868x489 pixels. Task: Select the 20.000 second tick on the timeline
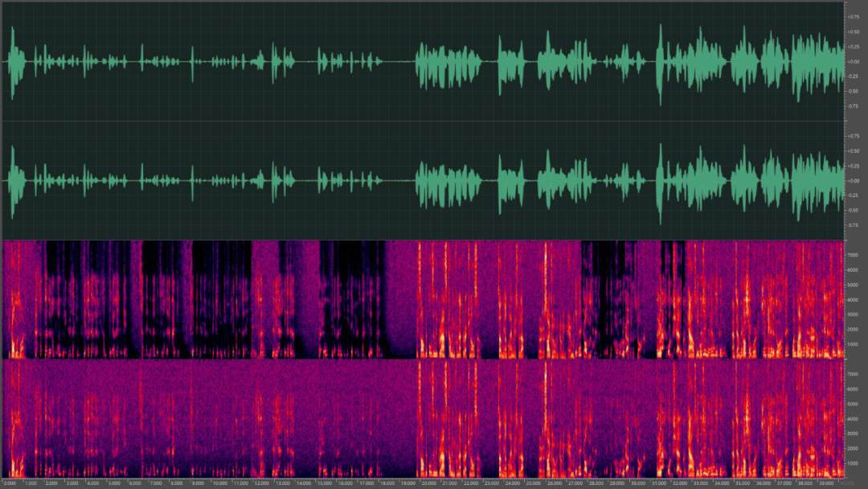pos(428,483)
